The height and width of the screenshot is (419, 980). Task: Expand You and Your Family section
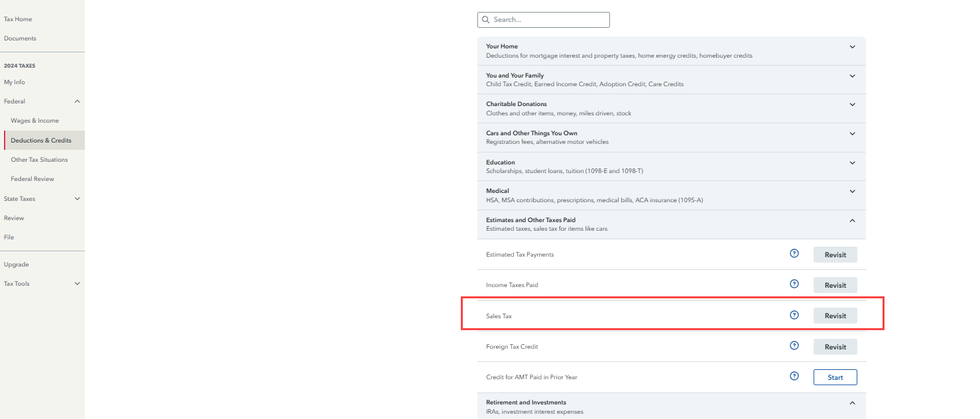pos(852,76)
